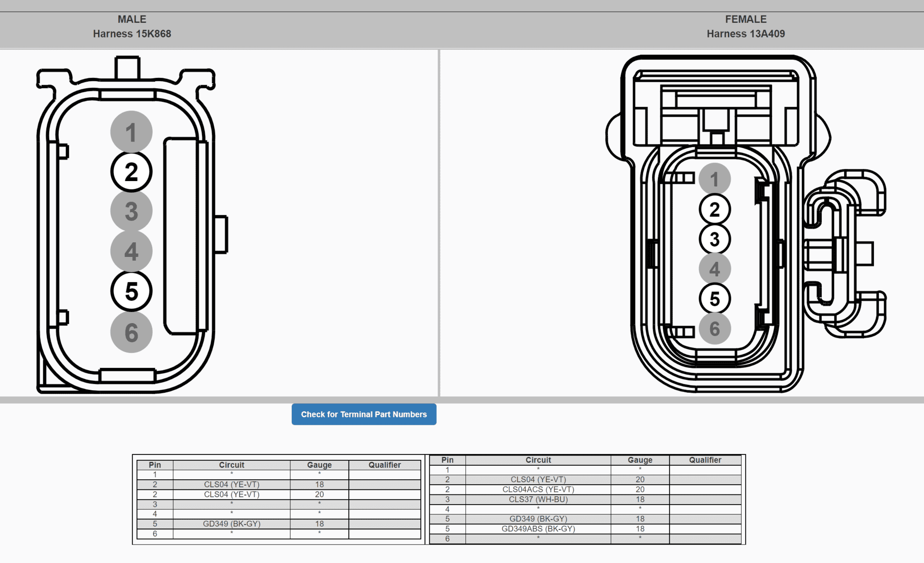Select pin 1 on male connector diagram
The width and height of the screenshot is (924, 563).
(131, 132)
